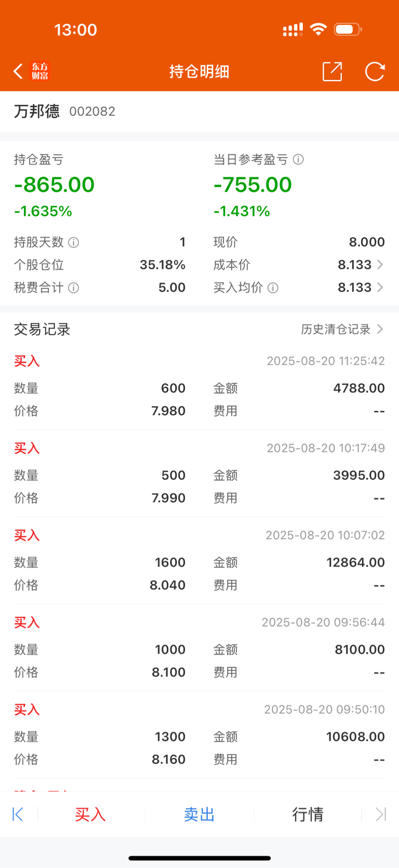
Task: Open 行情 in bottom bar
Action: 308,814
